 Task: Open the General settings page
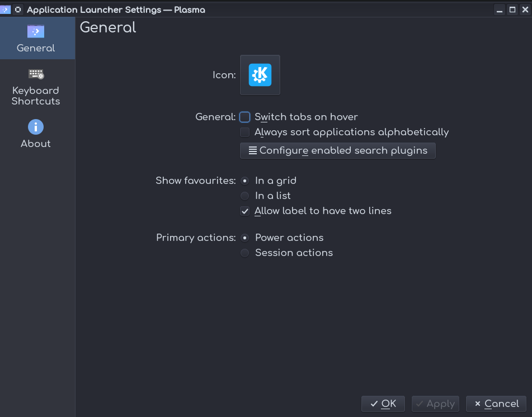(x=36, y=39)
